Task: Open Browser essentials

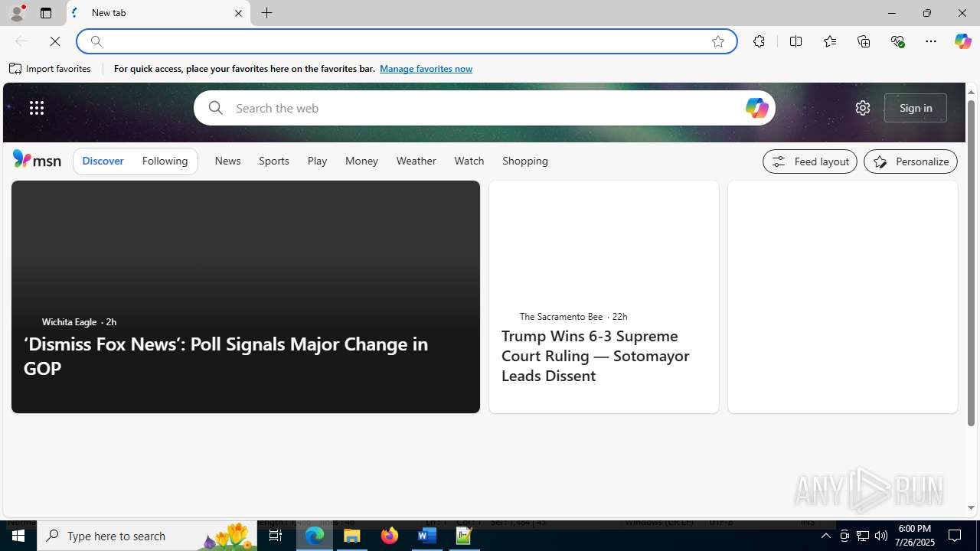Action: click(x=897, y=41)
